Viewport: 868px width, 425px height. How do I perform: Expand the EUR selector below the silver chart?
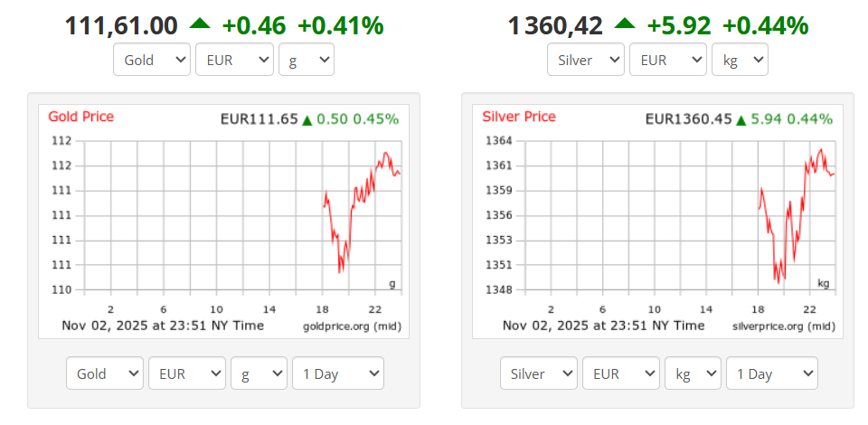pos(621,373)
